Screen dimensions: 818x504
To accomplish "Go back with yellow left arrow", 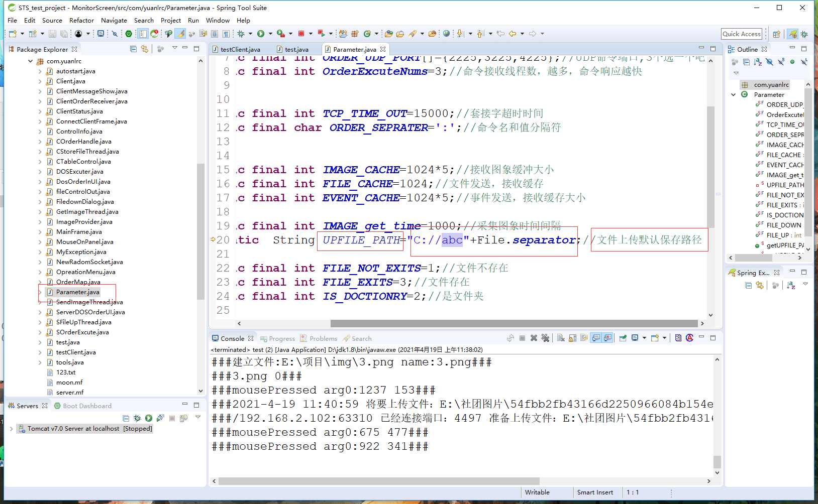I will point(513,34).
